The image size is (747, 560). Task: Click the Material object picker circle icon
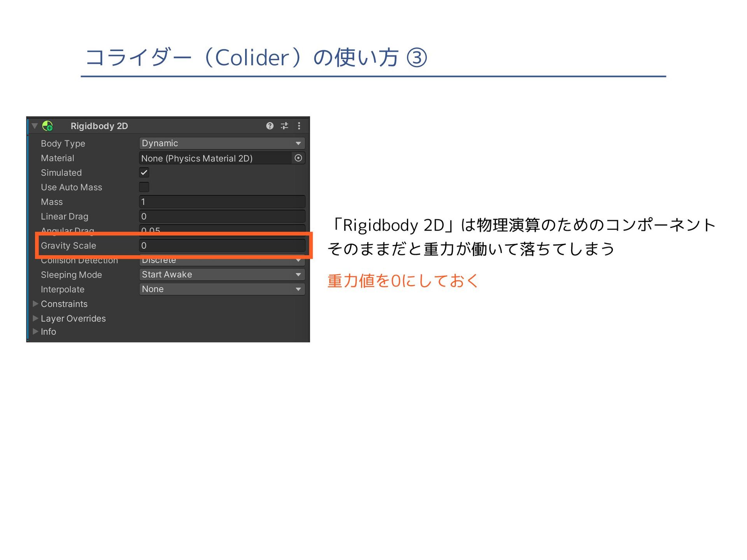(298, 158)
